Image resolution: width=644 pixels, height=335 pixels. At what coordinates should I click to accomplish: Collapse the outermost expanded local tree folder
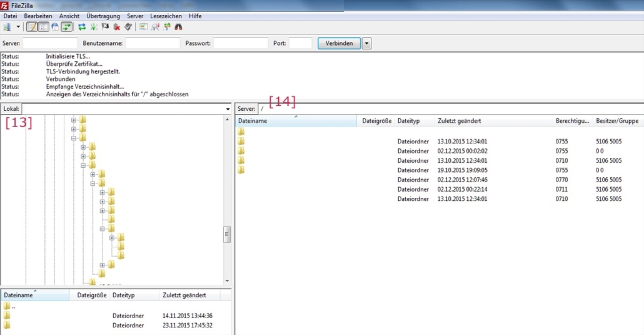[74, 138]
